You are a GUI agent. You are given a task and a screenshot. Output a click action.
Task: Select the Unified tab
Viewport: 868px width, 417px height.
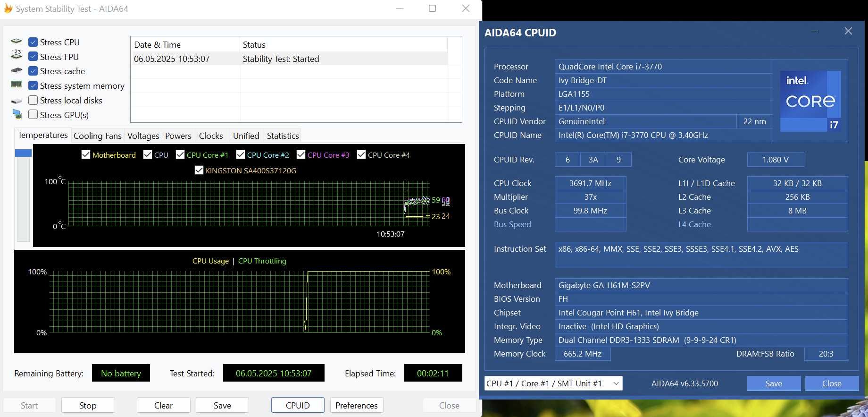click(x=246, y=136)
